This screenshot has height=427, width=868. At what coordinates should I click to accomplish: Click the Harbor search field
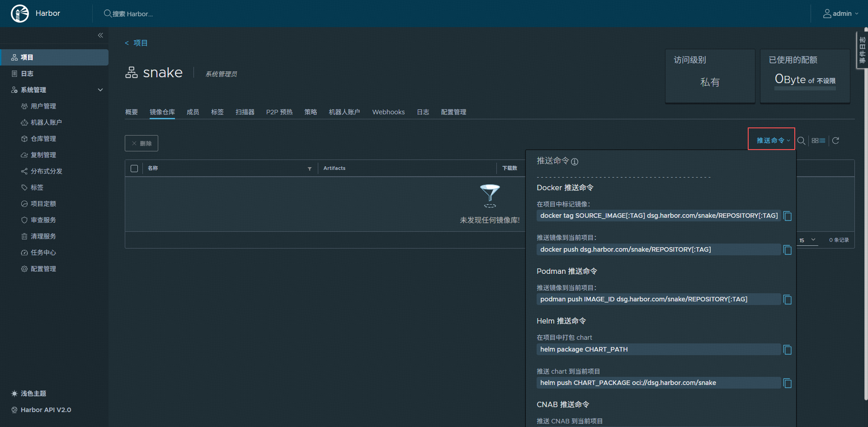tap(129, 14)
